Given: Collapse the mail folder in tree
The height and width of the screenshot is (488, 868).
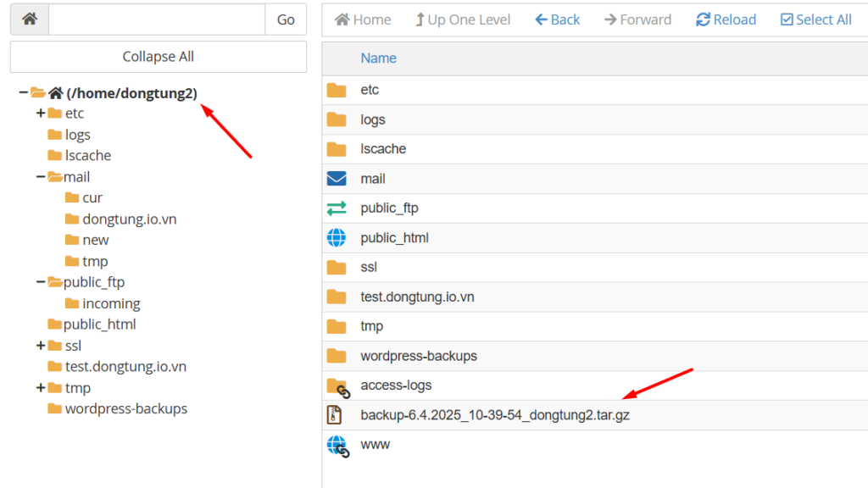Looking at the screenshot, I should point(41,177).
